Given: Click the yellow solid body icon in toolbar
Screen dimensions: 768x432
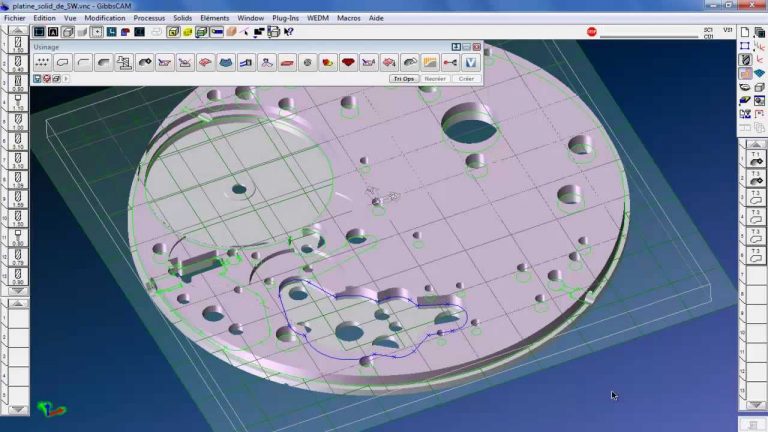Looking at the screenshot, I should click(x=187, y=32).
